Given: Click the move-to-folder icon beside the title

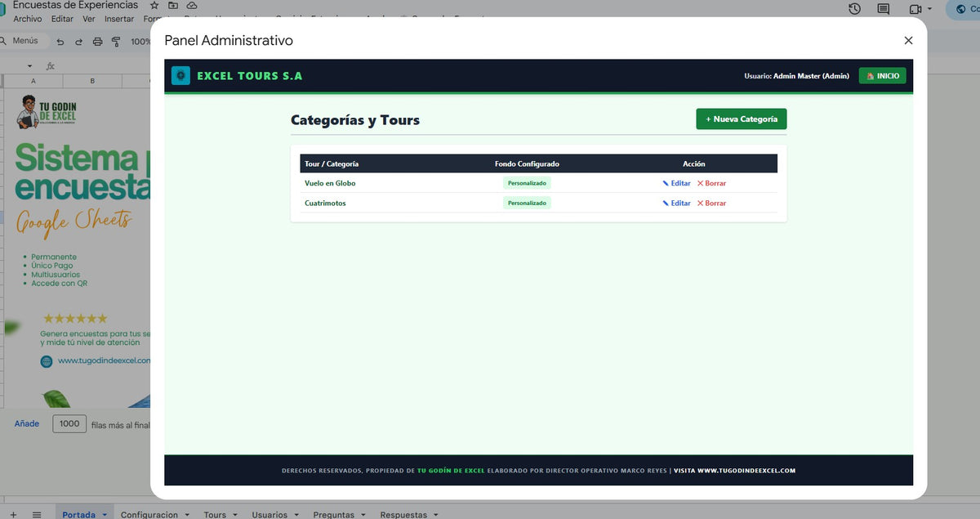Looking at the screenshot, I should 173,5.
